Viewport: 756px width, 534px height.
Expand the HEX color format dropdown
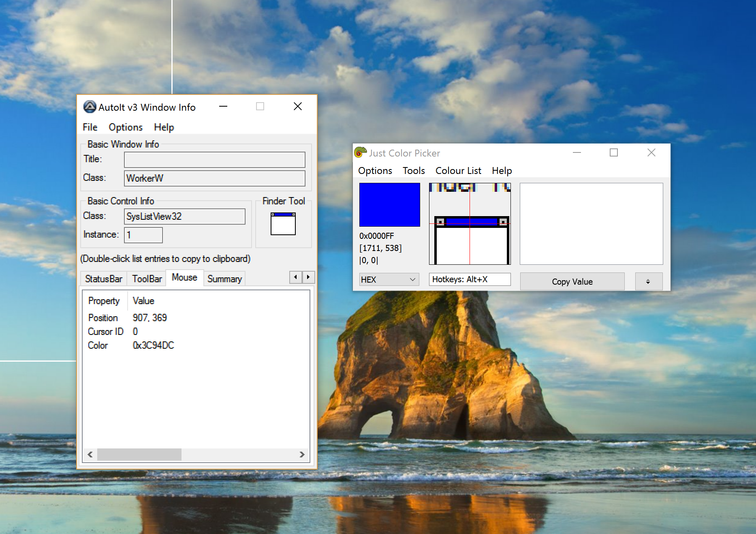pos(389,279)
